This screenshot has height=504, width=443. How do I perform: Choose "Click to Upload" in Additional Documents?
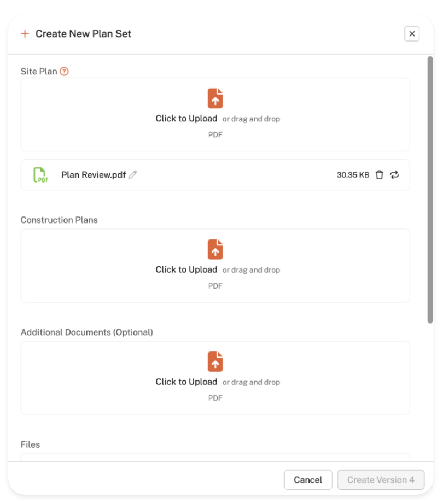pyautogui.click(x=186, y=382)
